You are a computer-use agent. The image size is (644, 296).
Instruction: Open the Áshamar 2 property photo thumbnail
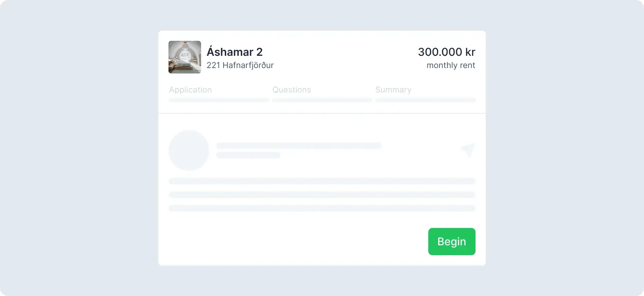(x=184, y=57)
